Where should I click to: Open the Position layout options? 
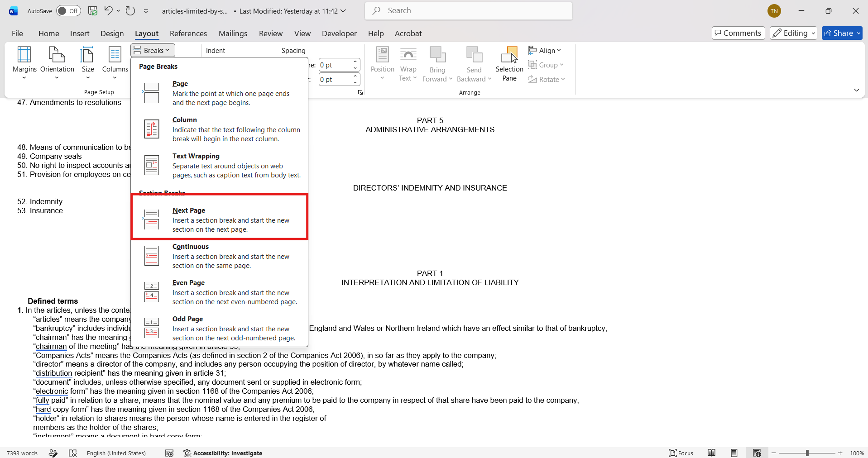click(x=383, y=63)
